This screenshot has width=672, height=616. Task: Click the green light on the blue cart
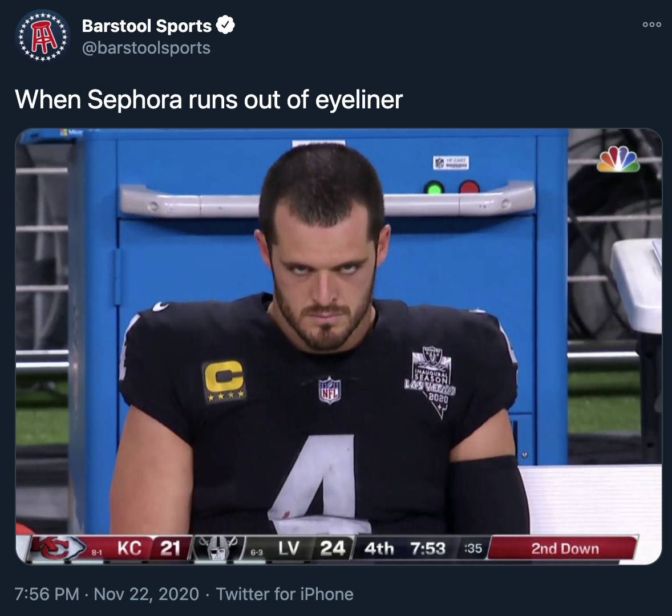pyautogui.click(x=434, y=188)
